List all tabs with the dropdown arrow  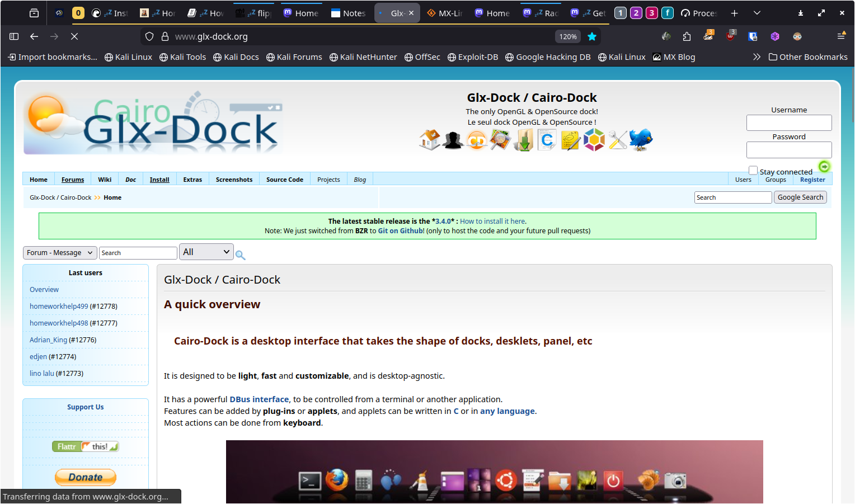pos(757,13)
